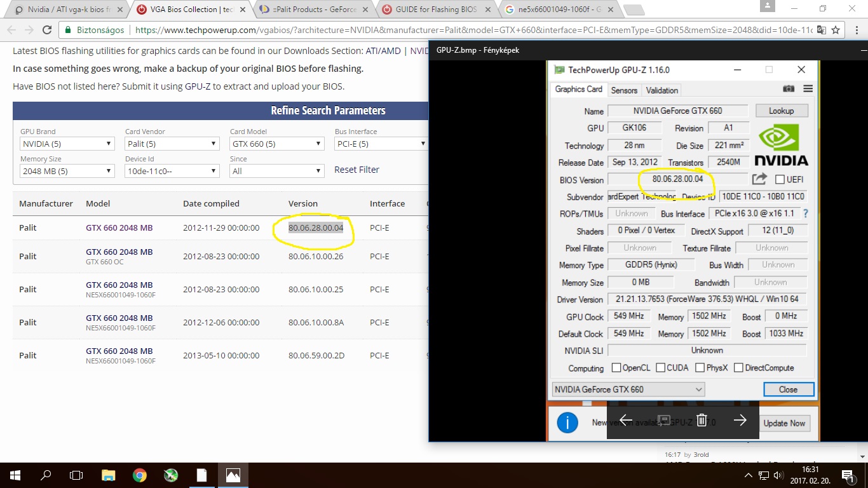Toggle the OpenCL checkbox

616,367
